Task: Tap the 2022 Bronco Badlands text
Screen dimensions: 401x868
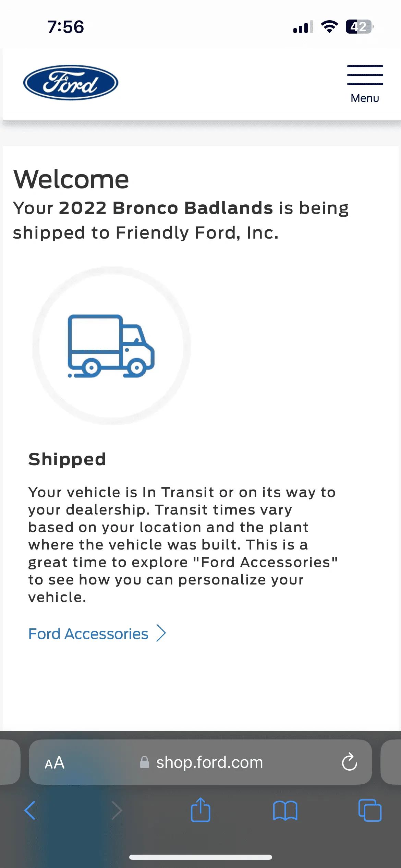Action: point(166,208)
